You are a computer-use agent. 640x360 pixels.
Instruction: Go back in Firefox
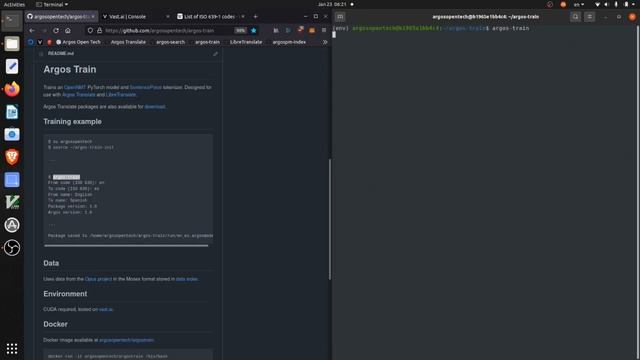pos(31,31)
